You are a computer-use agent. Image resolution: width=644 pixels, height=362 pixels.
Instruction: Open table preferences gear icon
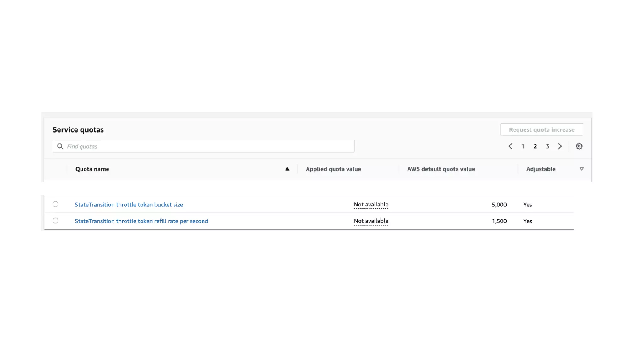[579, 146]
